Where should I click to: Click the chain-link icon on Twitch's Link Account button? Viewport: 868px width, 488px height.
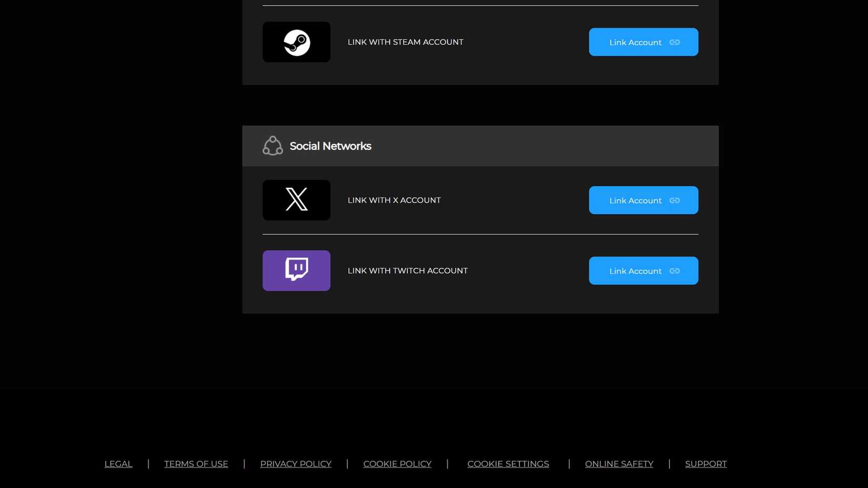pos(674,271)
